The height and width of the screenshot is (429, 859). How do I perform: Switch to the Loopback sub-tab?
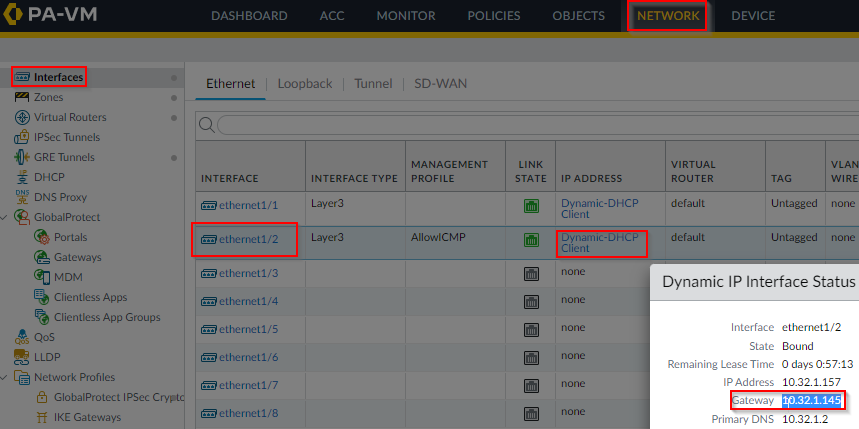coord(305,84)
